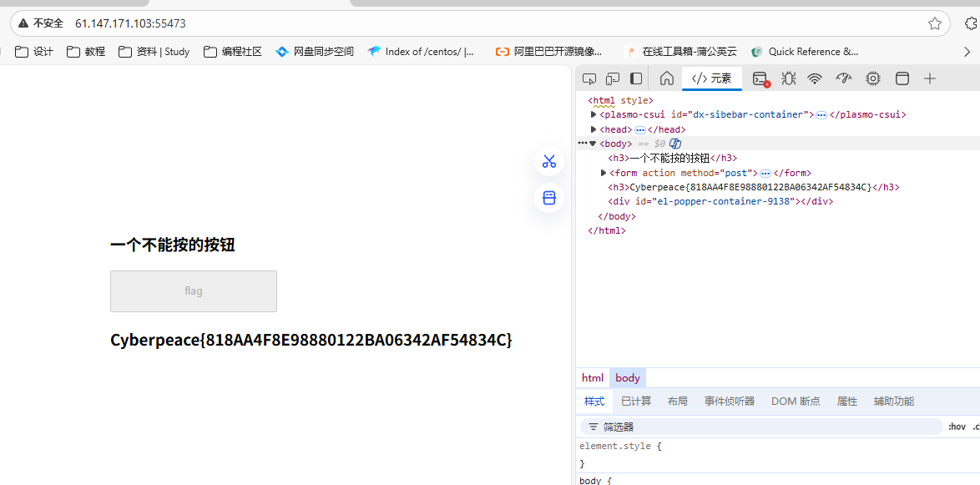Click the disabled flag button
This screenshot has width=980, height=485.
click(194, 291)
